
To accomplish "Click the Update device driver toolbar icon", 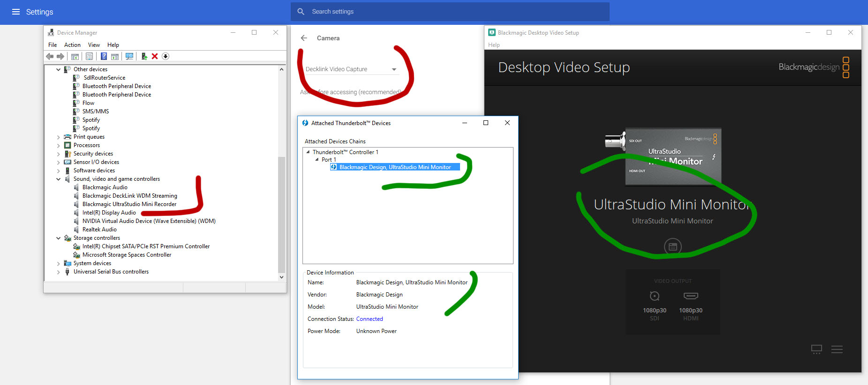I will (x=144, y=56).
